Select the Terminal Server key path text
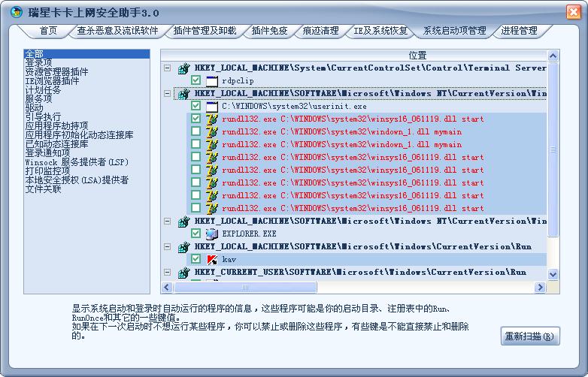This screenshot has width=588, height=377. 370,68
